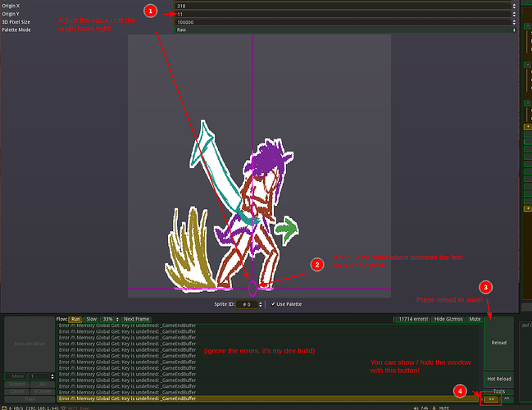This screenshot has height=410, width=532.
Task: Click the 33% flow speed field
Action: coord(108,319)
